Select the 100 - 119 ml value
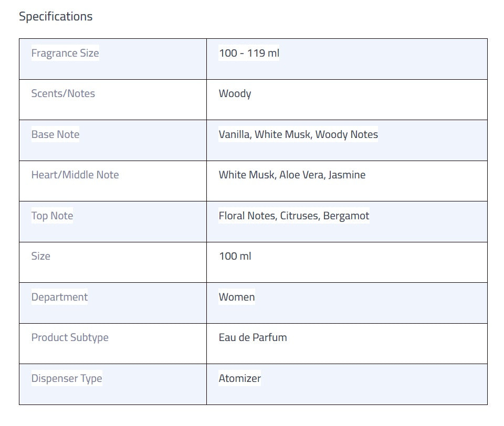Image resolution: width=504 pixels, height=426 pixels. pyautogui.click(x=249, y=53)
